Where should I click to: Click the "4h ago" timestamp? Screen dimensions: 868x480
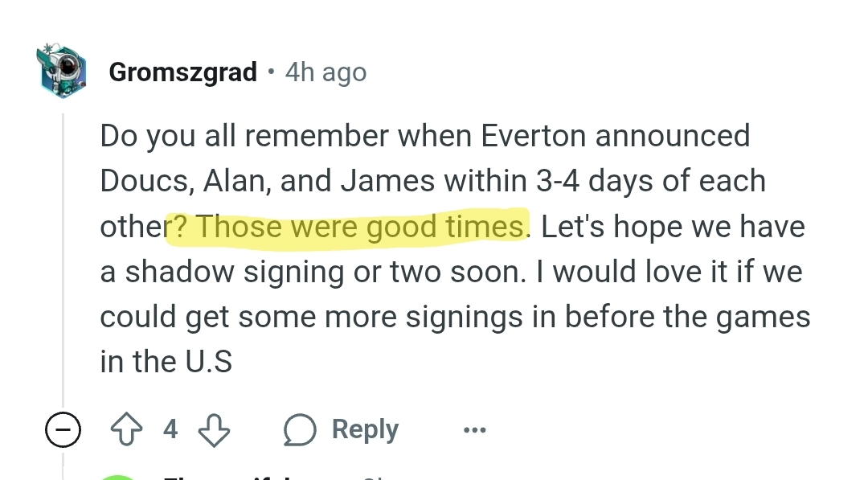point(325,72)
